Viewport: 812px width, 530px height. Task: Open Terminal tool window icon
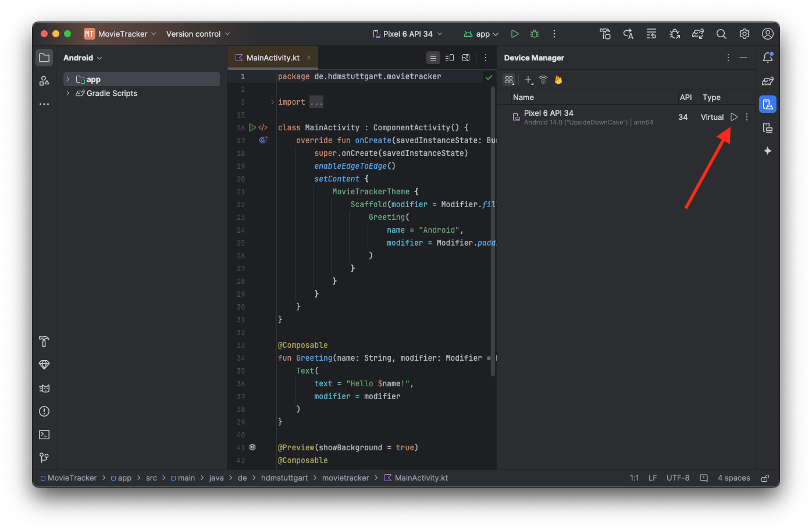pyautogui.click(x=44, y=435)
